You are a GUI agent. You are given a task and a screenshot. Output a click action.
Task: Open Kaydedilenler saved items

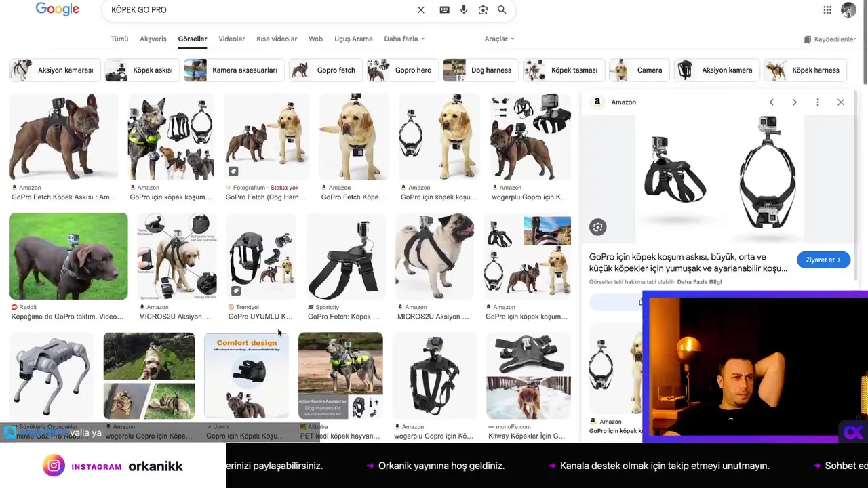(x=829, y=39)
